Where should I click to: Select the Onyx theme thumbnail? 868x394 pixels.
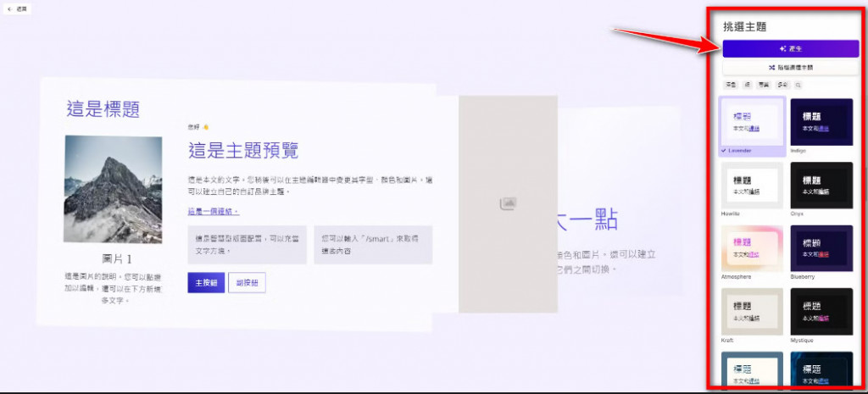pyautogui.click(x=821, y=185)
